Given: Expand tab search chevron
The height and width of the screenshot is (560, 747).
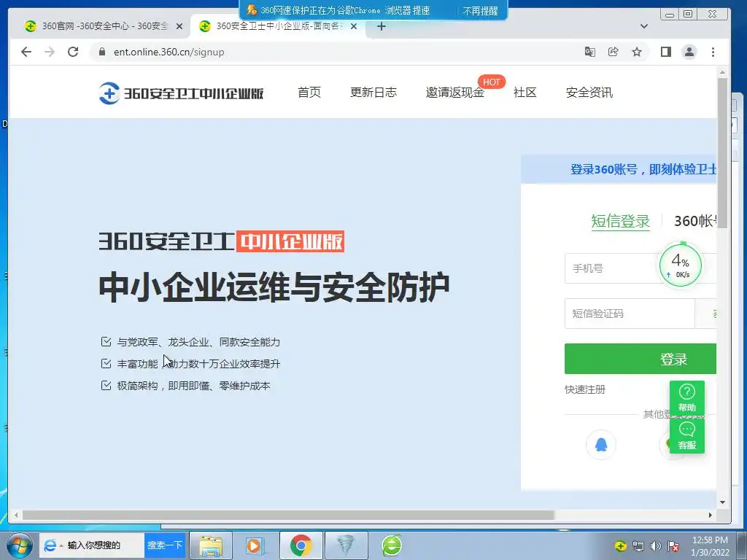Looking at the screenshot, I should click(x=643, y=26).
